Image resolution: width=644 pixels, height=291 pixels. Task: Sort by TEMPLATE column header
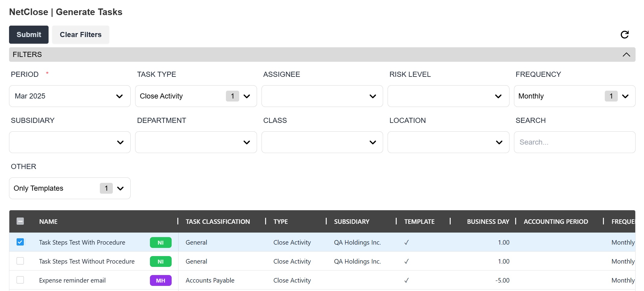(419, 222)
